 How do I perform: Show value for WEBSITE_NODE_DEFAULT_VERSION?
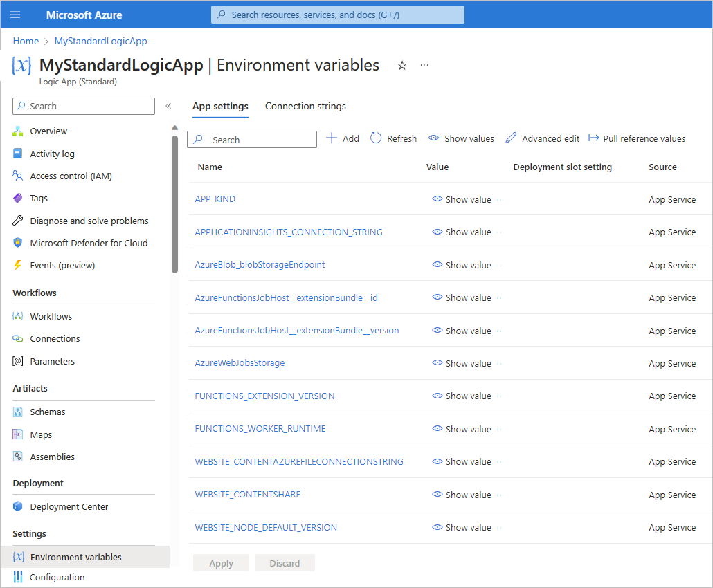tap(462, 528)
